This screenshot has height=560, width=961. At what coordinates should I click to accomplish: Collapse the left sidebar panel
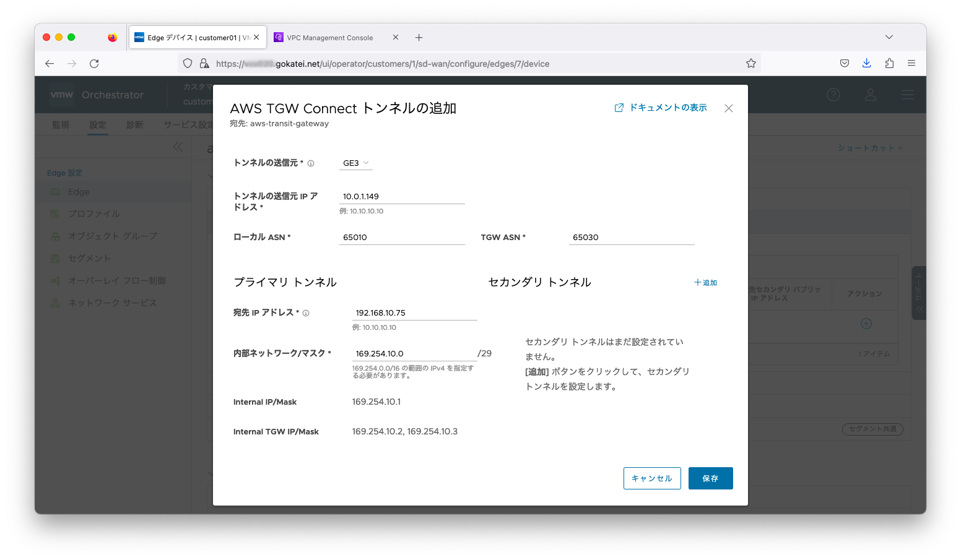pos(178,147)
